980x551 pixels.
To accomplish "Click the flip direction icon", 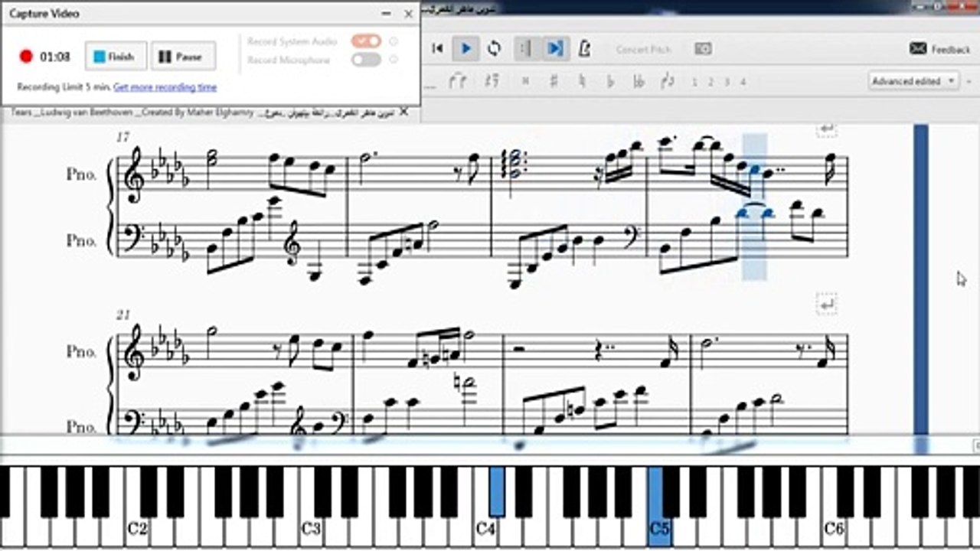I will 492,80.
